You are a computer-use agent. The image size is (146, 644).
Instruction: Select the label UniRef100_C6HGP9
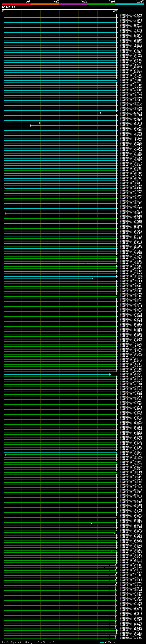click(131, 555)
